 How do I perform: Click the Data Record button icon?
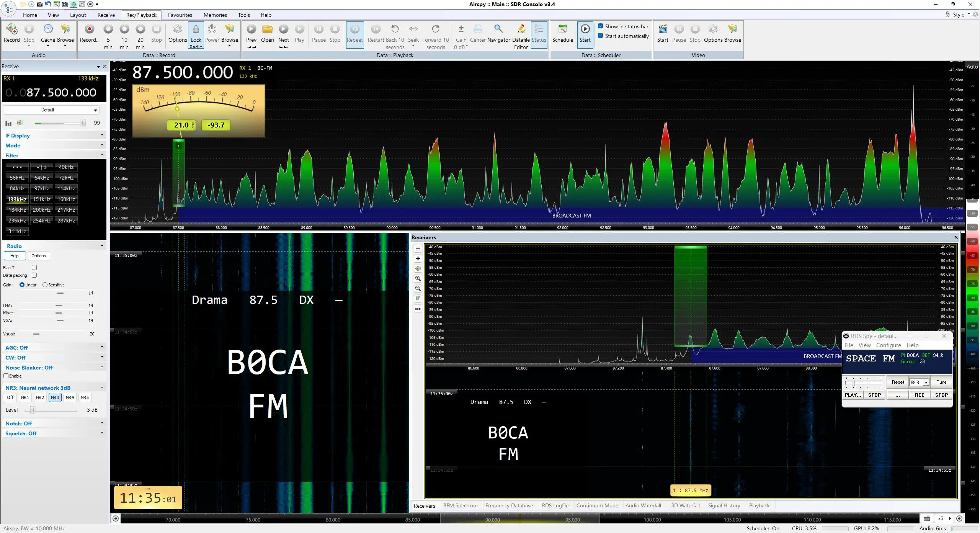[90, 29]
